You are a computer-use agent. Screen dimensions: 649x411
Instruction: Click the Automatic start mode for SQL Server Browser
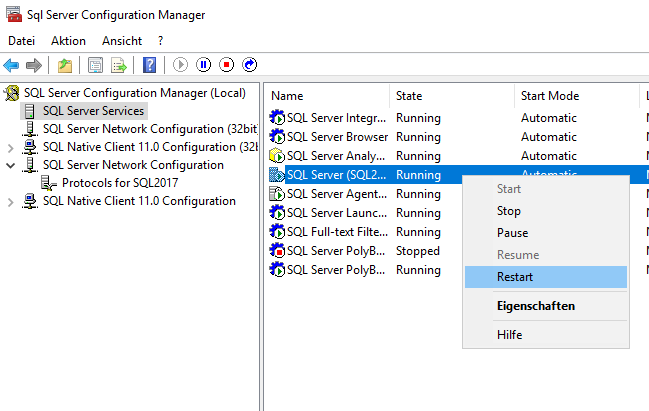coord(549,137)
